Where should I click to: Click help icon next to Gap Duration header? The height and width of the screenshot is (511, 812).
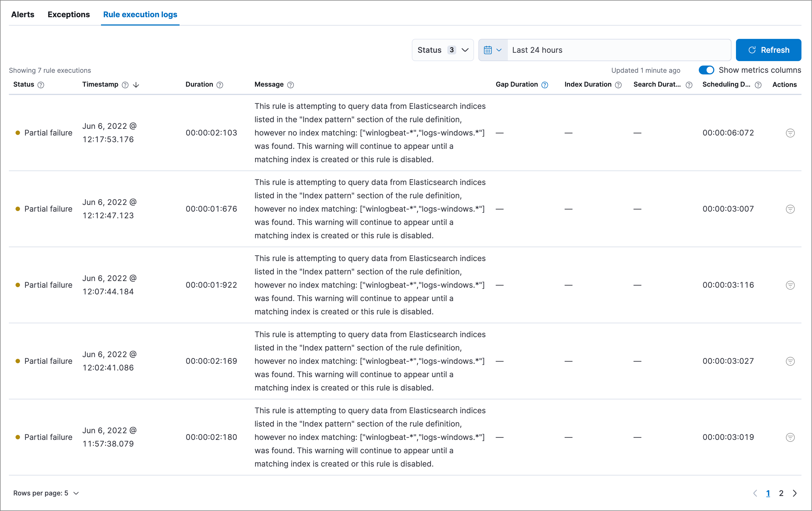544,85
